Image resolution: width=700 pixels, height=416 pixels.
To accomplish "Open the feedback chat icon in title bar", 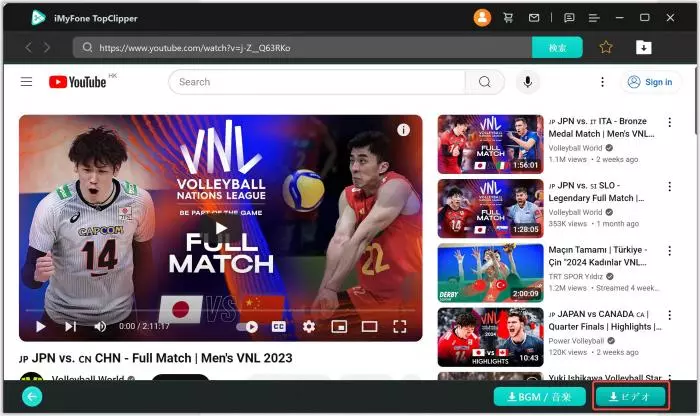I will [569, 18].
